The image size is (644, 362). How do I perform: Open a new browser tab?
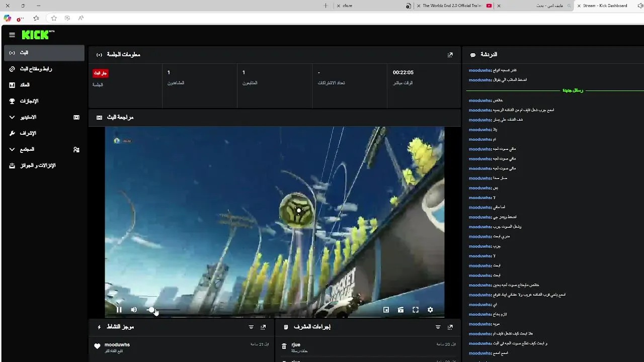pos(326,6)
